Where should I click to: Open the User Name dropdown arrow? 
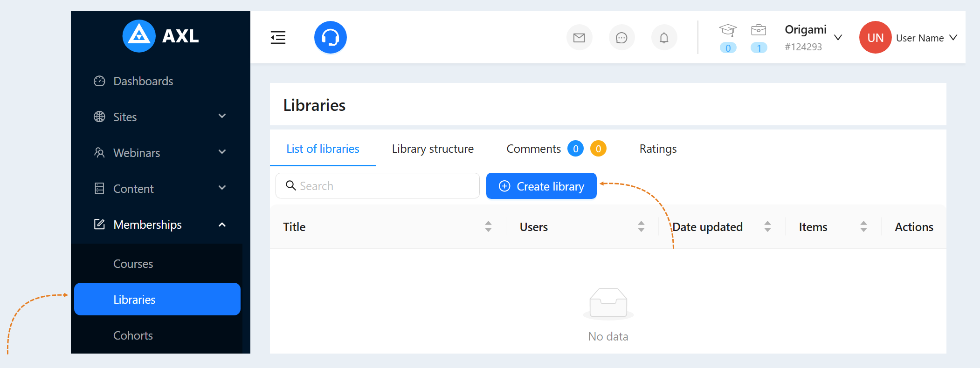click(953, 37)
